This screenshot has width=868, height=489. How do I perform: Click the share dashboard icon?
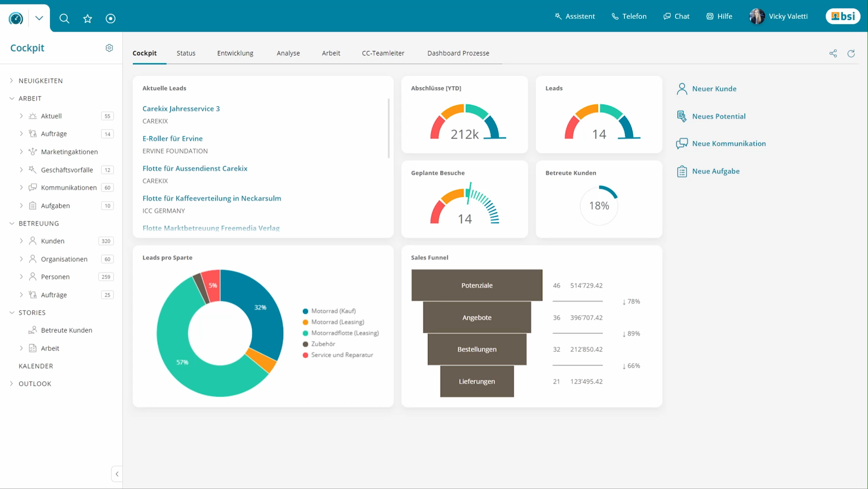coord(833,53)
